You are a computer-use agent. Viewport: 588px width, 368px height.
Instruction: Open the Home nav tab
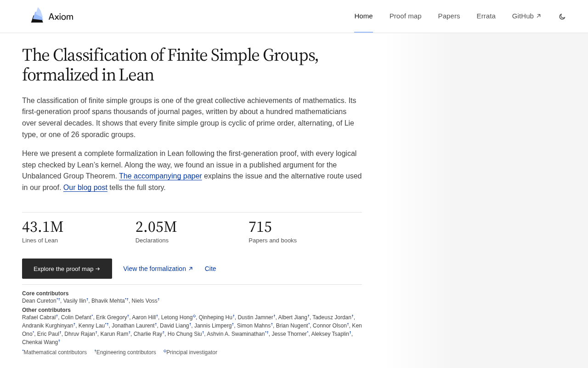click(363, 16)
